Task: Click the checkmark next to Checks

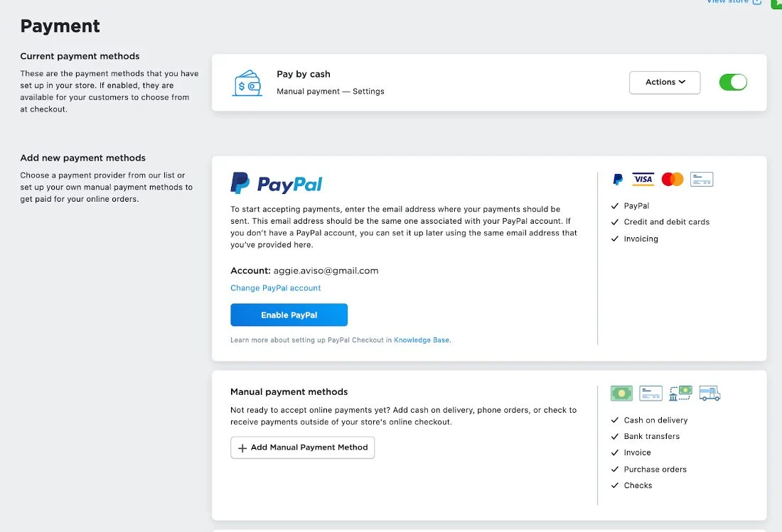Action: click(615, 485)
